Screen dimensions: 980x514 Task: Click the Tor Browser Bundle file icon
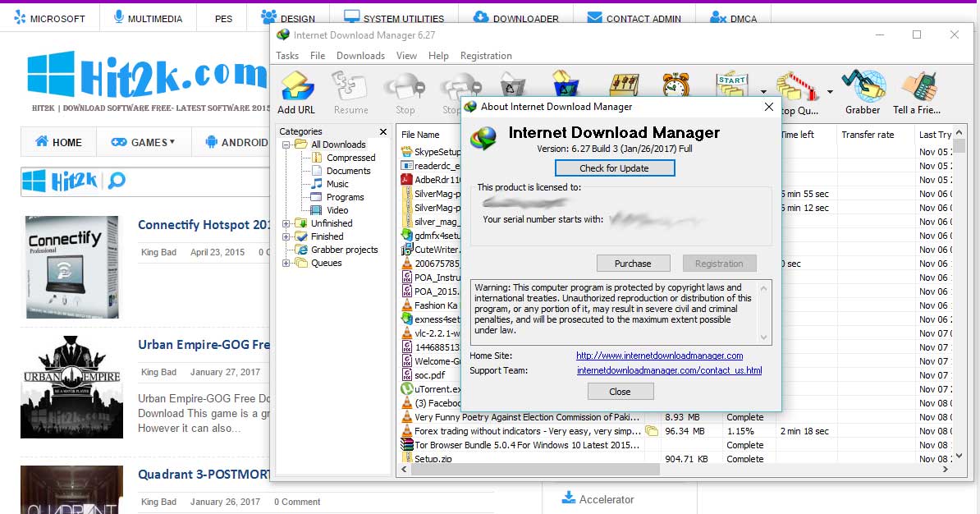(406, 444)
